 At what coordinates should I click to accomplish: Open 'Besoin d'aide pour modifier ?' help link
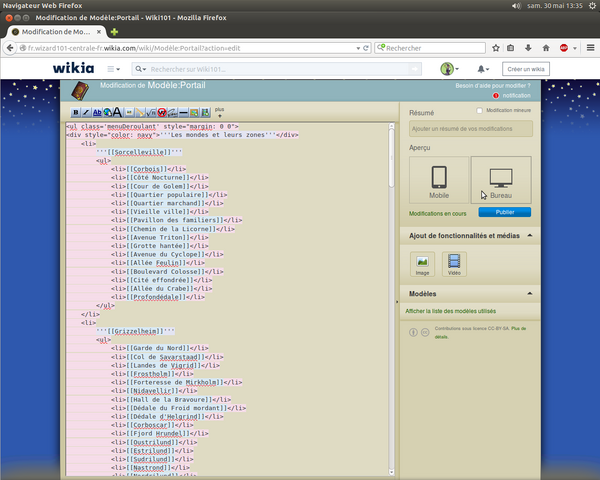tap(493, 86)
